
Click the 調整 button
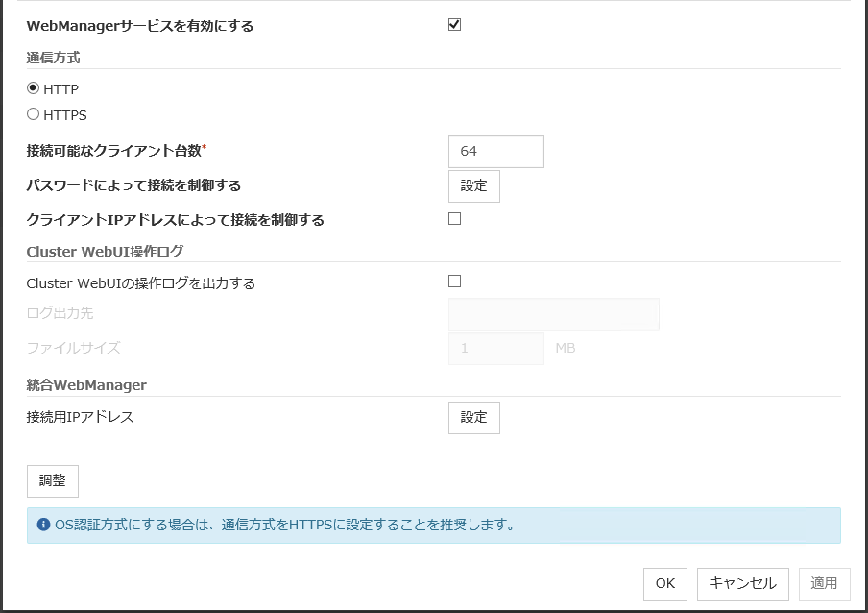[x=52, y=481]
